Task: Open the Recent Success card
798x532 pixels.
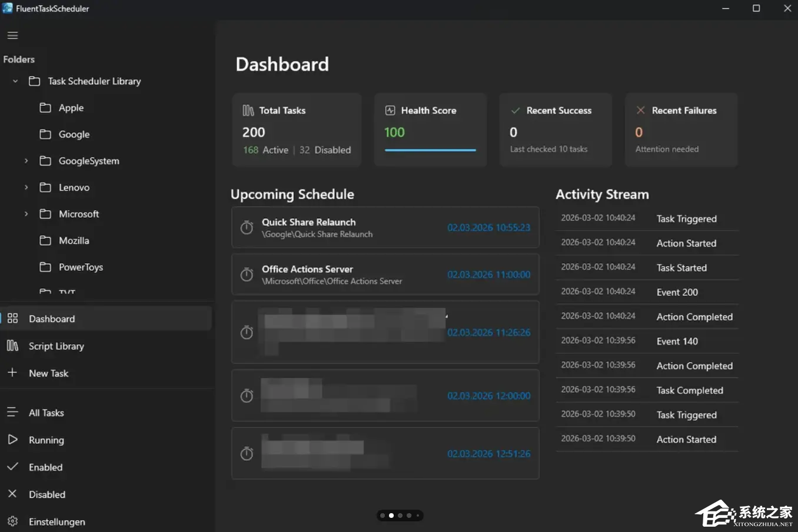Action: click(556, 130)
